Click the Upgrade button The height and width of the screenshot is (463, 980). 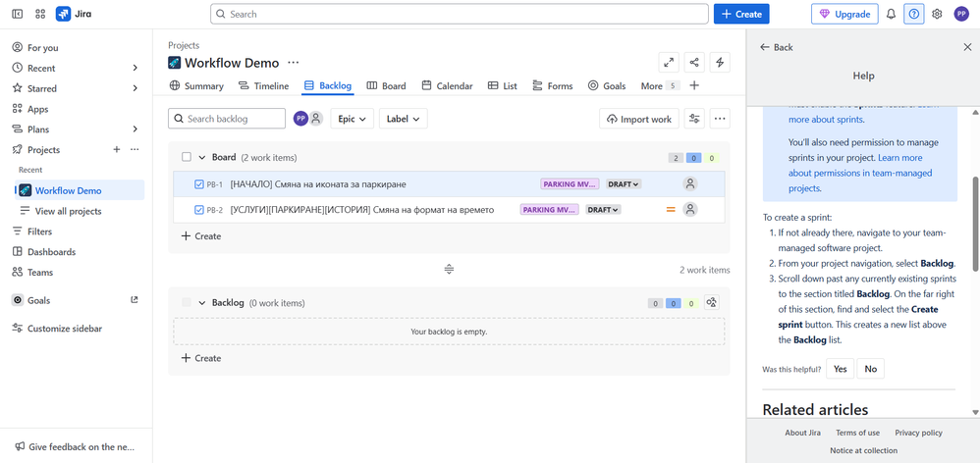tap(844, 14)
